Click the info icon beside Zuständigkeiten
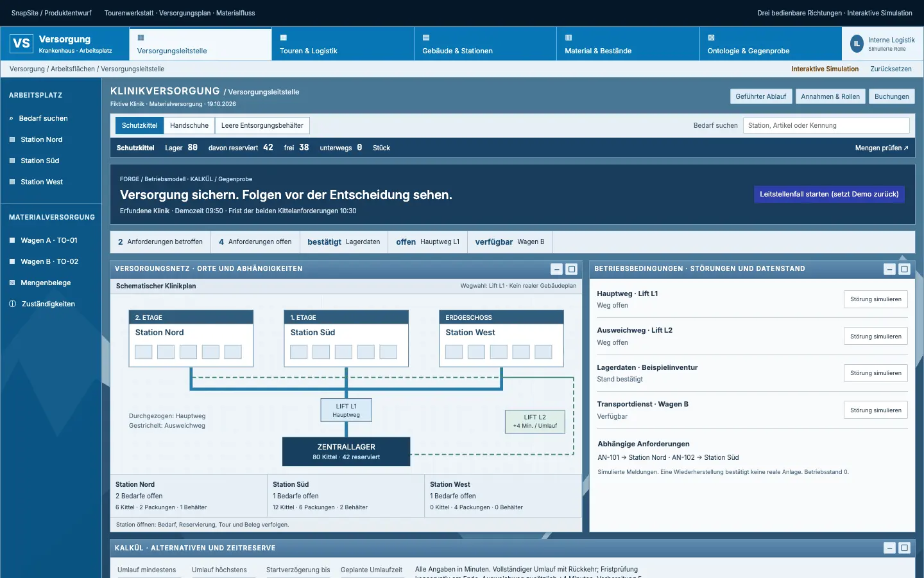Viewport: 924px width, 578px height. [12, 304]
